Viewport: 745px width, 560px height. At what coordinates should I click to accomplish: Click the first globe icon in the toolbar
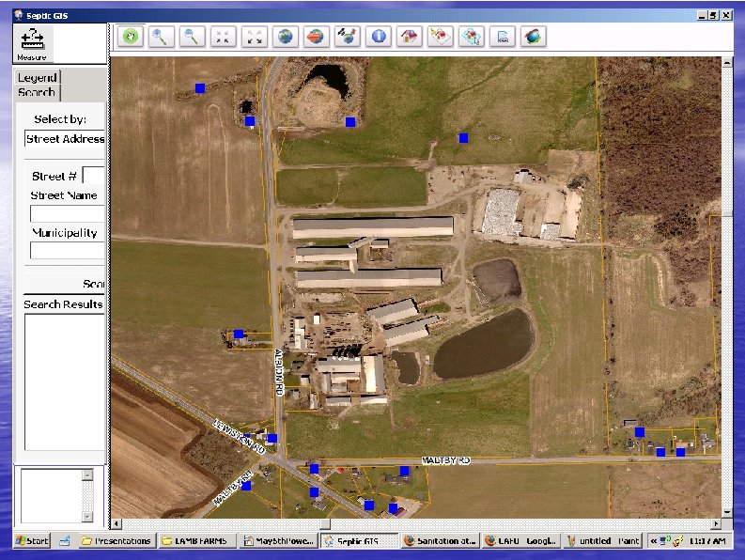pyautogui.click(x=286, y=37)
